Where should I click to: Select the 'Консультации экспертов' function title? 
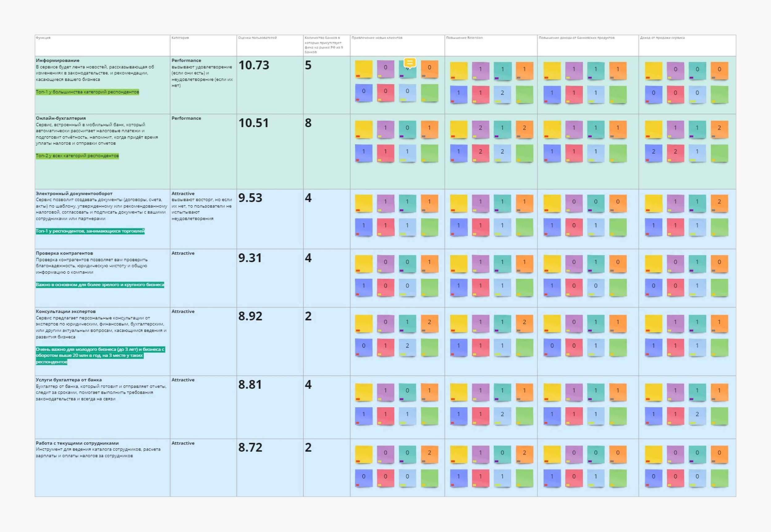click(65, 311)
